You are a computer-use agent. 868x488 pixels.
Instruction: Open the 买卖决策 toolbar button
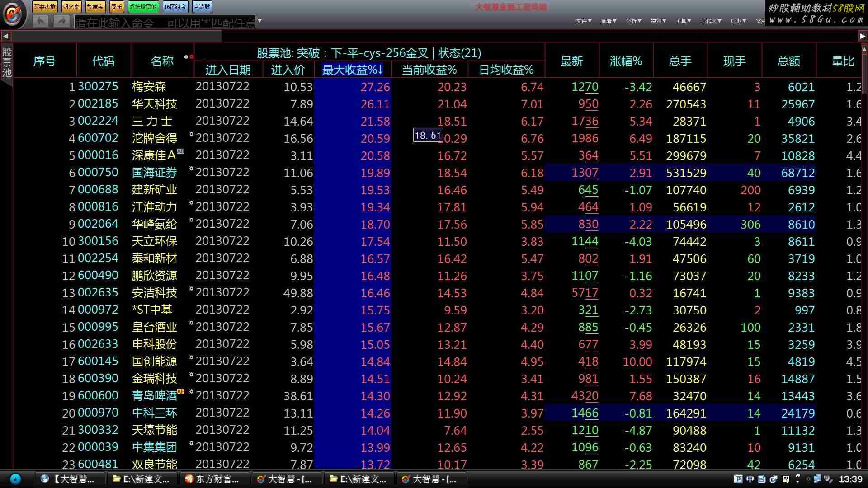(45, 6)
